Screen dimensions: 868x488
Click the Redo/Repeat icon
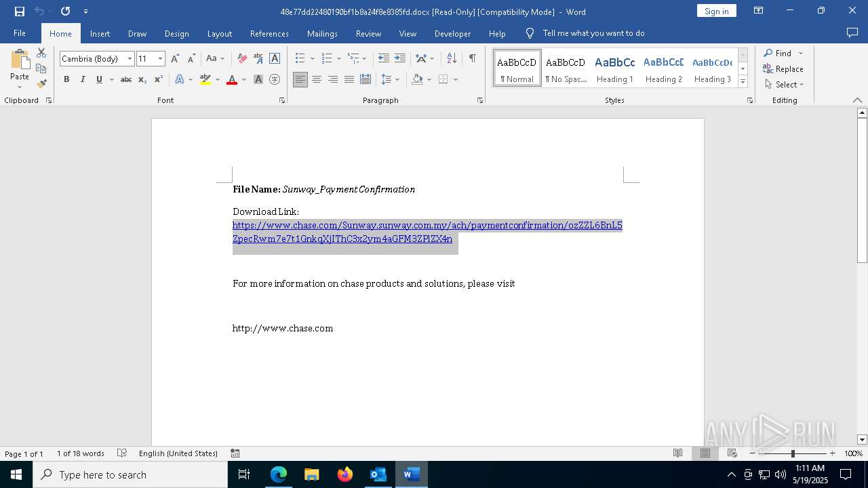[65, 12]
